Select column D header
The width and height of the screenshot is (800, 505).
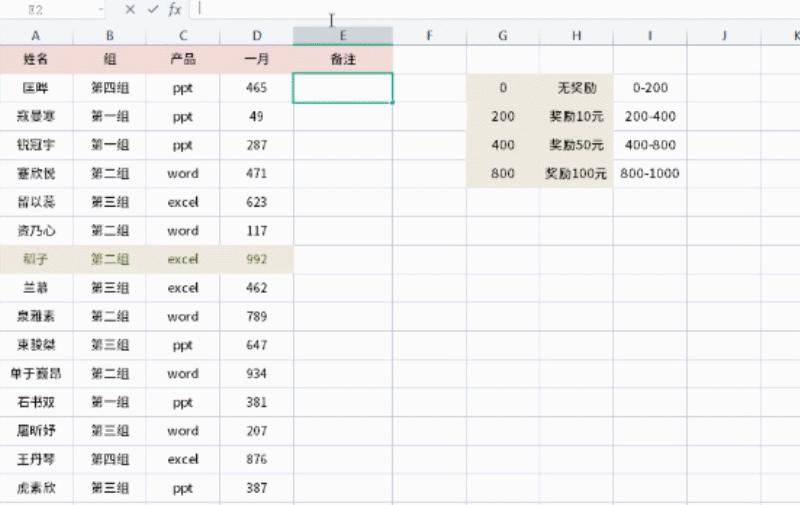tap(257, 36)
